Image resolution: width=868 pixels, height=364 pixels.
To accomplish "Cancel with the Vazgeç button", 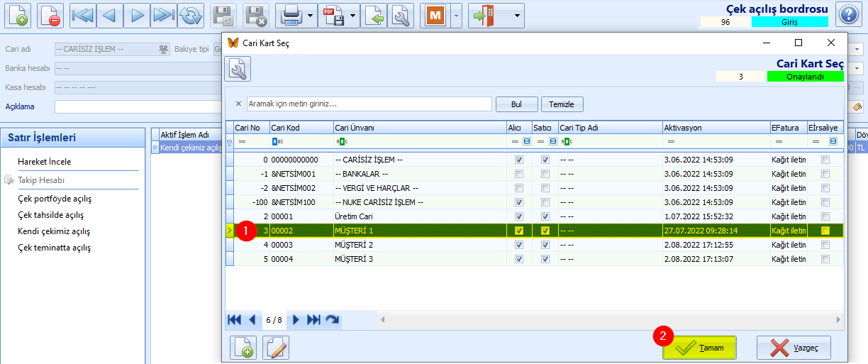I will [x=794, y=348].
